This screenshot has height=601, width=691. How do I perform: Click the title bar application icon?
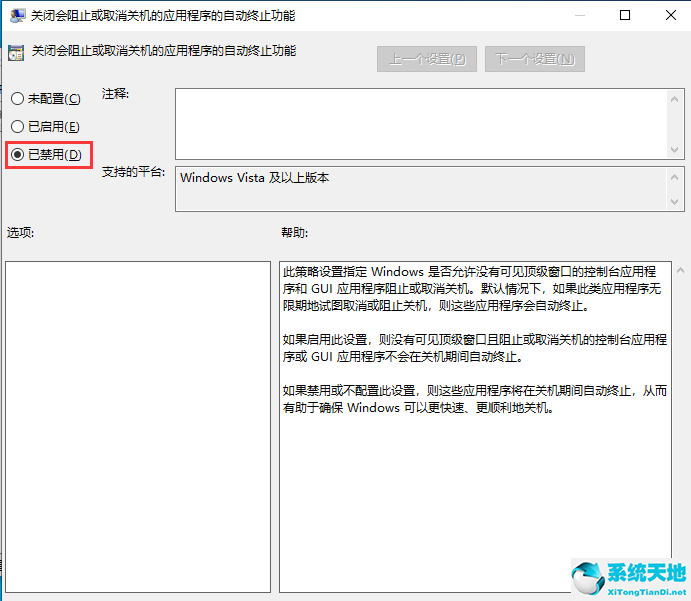(18, 16)
